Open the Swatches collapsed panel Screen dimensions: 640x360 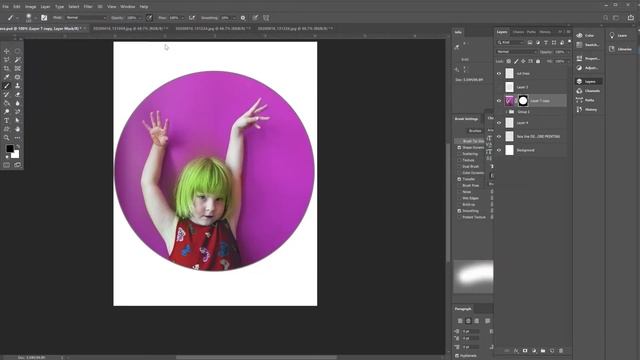click(589, 45)
